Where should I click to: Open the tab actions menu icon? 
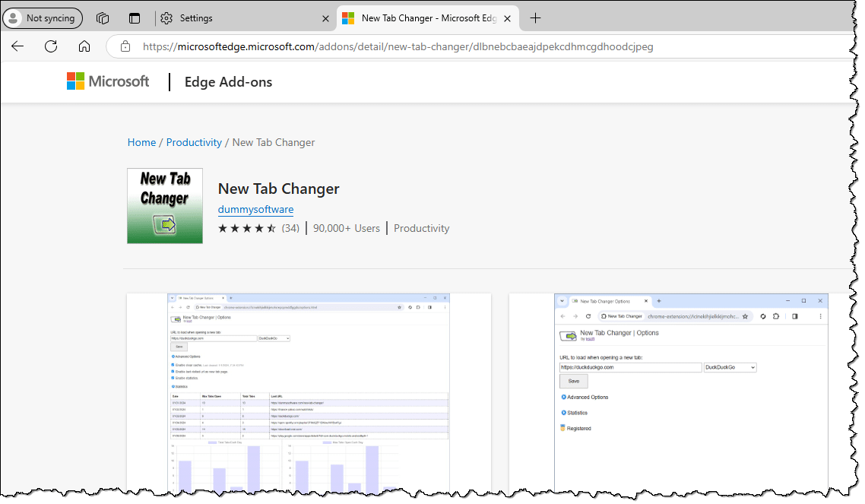(135, 18)
